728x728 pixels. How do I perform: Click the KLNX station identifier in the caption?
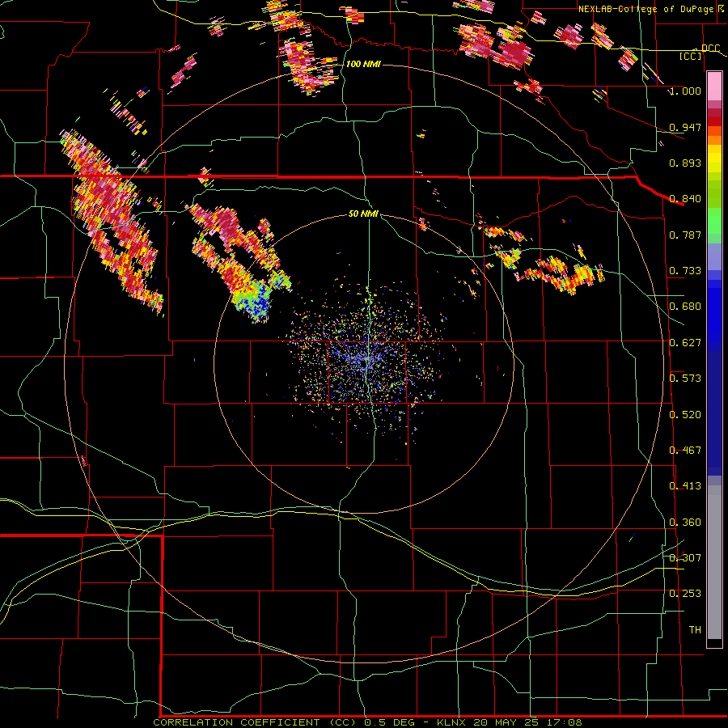point(451,722)
